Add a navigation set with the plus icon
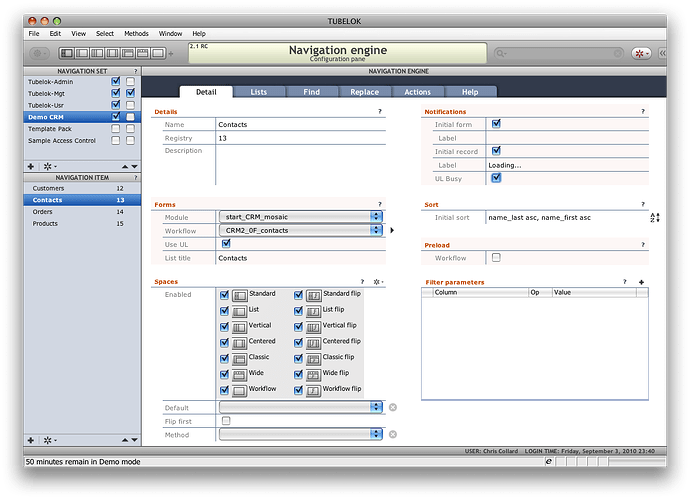Image resolution: width=690 pixels, height=498 pixels. pyautogui.click(x=31, y=166)
